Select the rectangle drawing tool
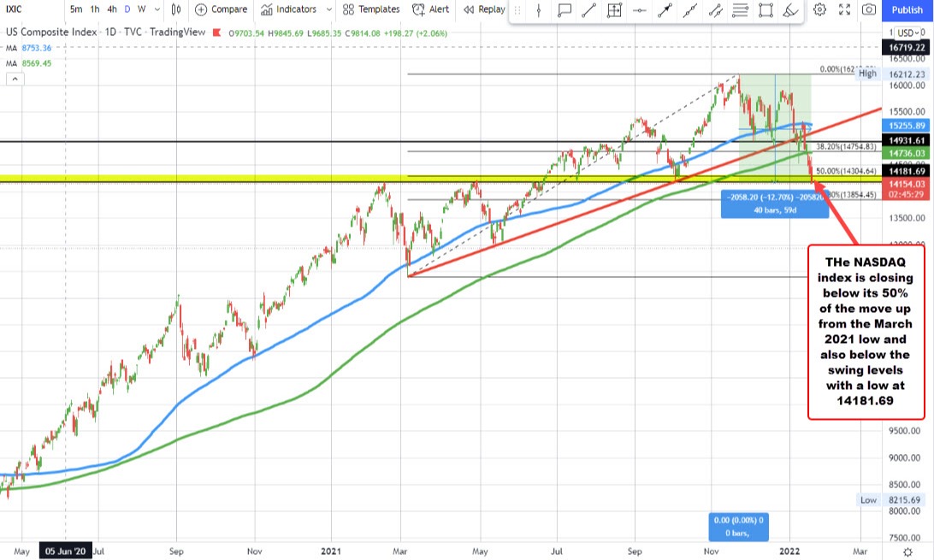This screenshot has width=934, height=560. click(766, 10)
